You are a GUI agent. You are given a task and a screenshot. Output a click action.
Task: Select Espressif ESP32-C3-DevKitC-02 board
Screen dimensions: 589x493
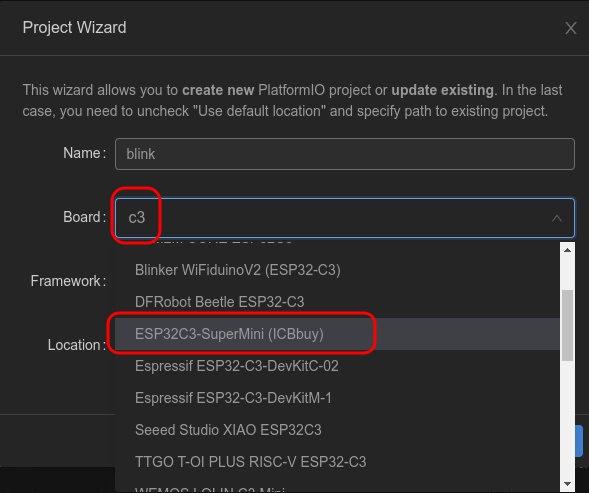pyautogui.click(x=337, y=366)
